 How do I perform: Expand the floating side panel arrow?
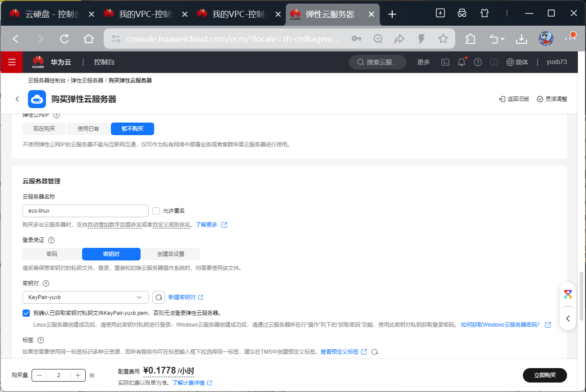(568, 319)
